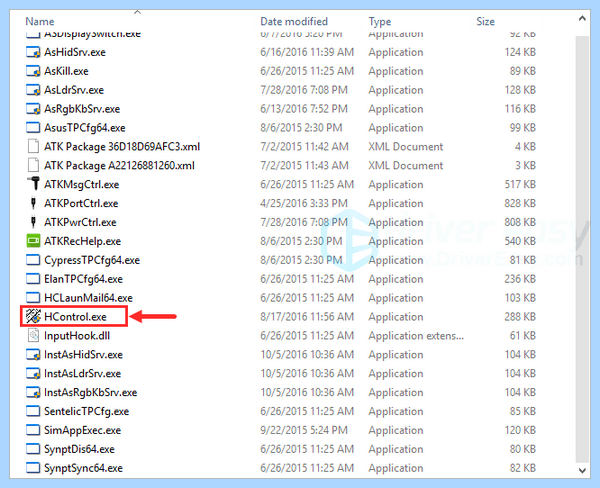Click the ATKPortCtrl.exe plug icon
This screenshot has height=488, width=600.
[33, 203]
